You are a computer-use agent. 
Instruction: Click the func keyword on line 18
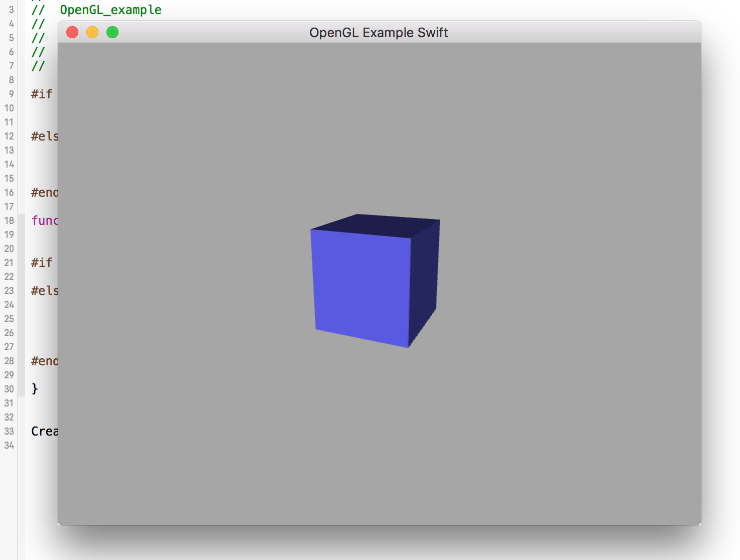coord(45,221)
